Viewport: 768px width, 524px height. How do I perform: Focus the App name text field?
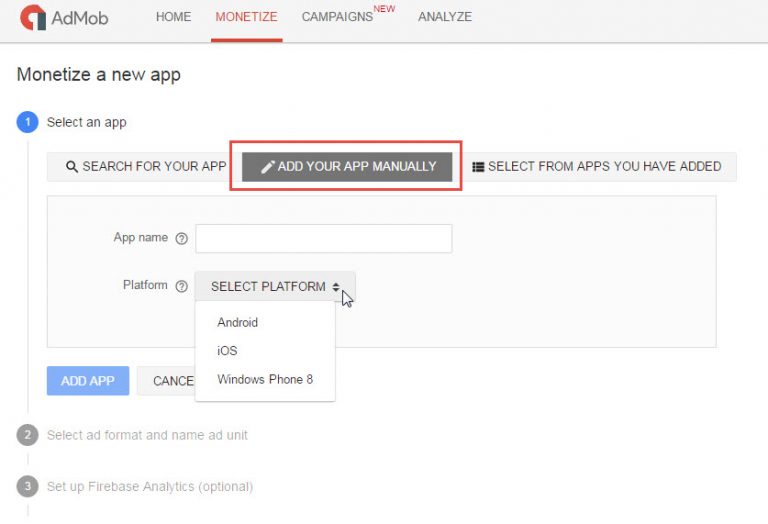coord(323,239)
